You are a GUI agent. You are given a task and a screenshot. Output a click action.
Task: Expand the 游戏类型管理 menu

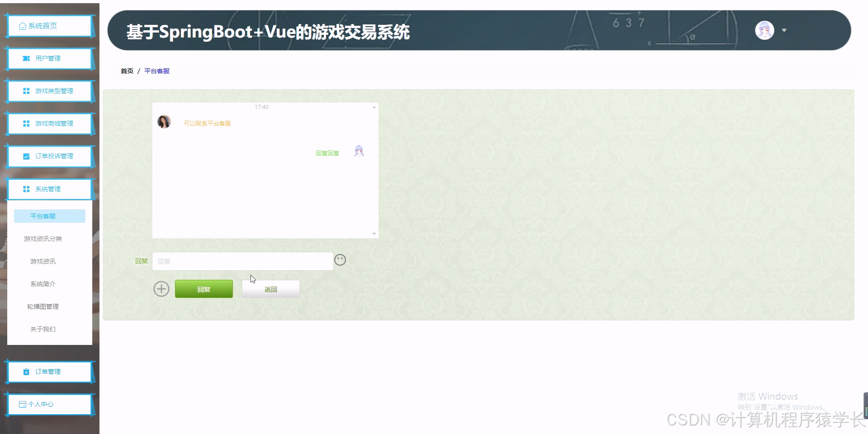49,91
